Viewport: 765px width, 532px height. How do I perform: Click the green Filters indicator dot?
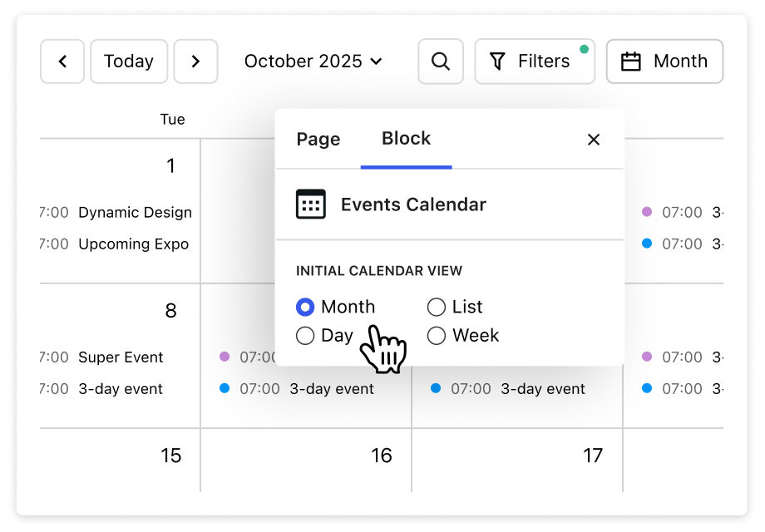click(584, 49)
